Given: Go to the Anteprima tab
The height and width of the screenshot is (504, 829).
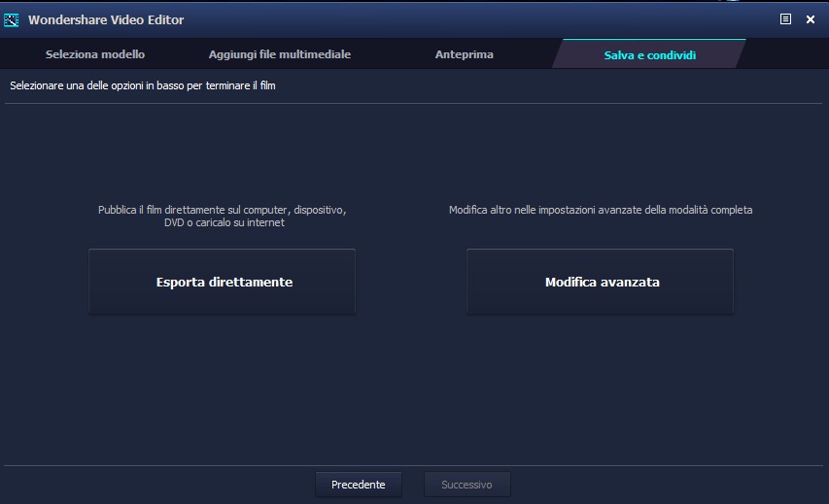Looking at the screenshot, I should (465, 54).
